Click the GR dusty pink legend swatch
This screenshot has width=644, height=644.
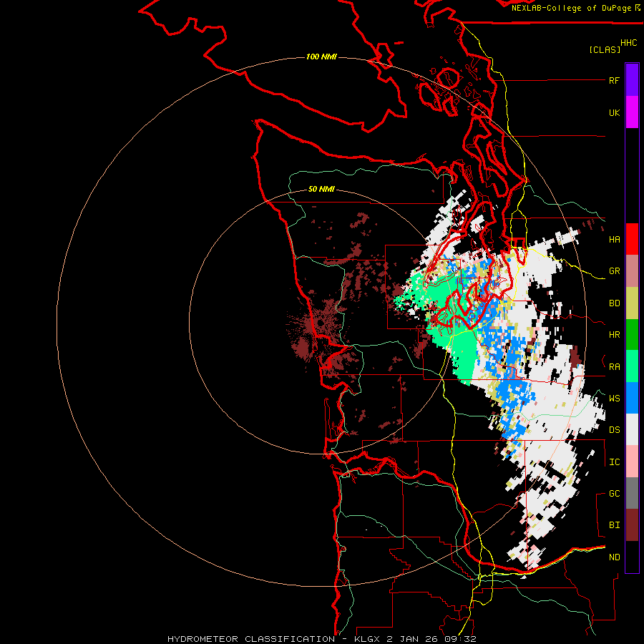632,271
